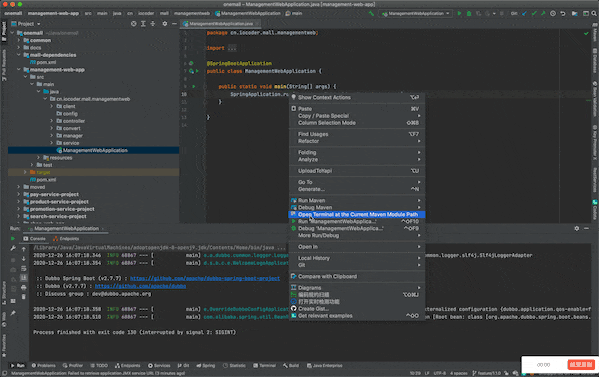The height and width of the screenshot is (377, 599).
Task: Switch to Endpoints tab in Run panel
Action: tap(66, 239)
